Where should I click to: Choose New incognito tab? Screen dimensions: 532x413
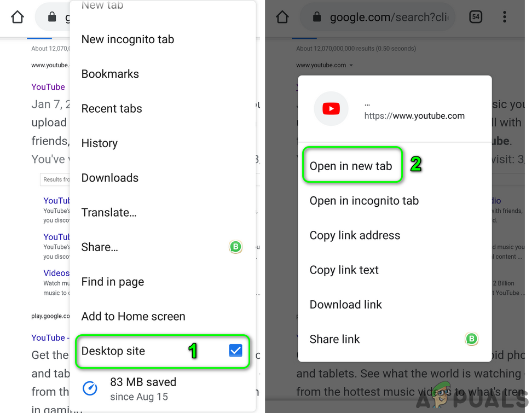tap(128, 39)
